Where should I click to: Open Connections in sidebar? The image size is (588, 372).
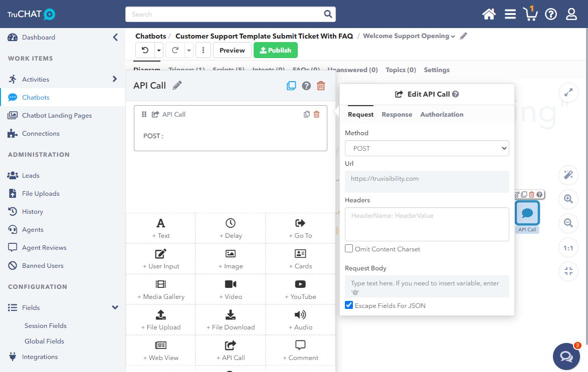41,133
